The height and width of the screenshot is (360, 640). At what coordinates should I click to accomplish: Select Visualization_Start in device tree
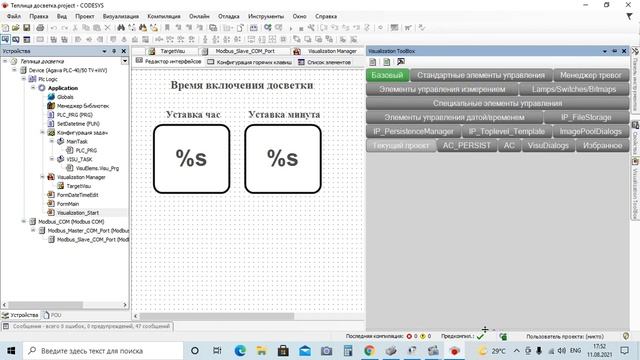tap(78, 213)
